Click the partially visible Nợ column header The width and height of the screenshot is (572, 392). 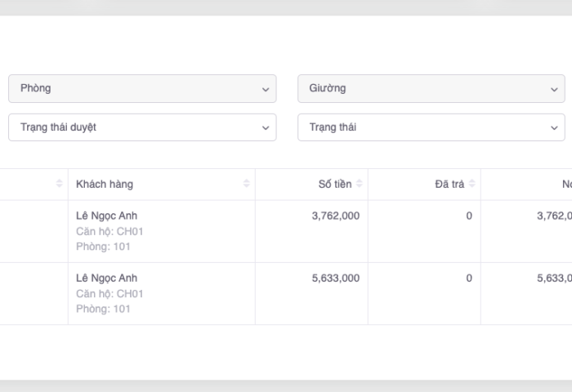pyautogui.click(x=565, y=185)
